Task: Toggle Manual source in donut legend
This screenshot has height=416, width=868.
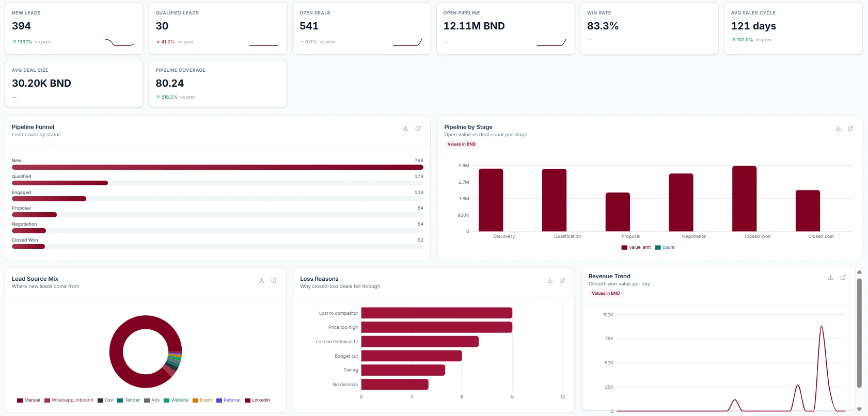Action: pos(28,400)
